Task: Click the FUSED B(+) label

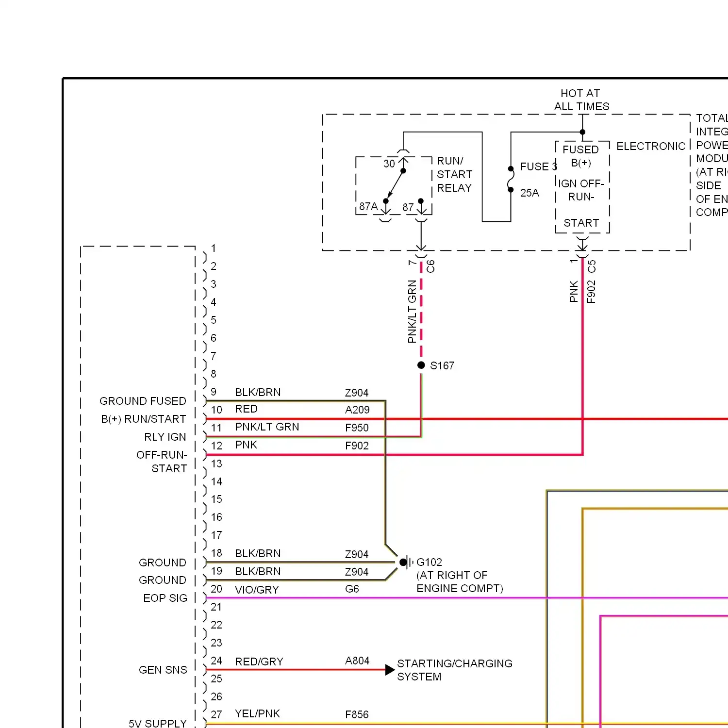Action: [581, 156]
